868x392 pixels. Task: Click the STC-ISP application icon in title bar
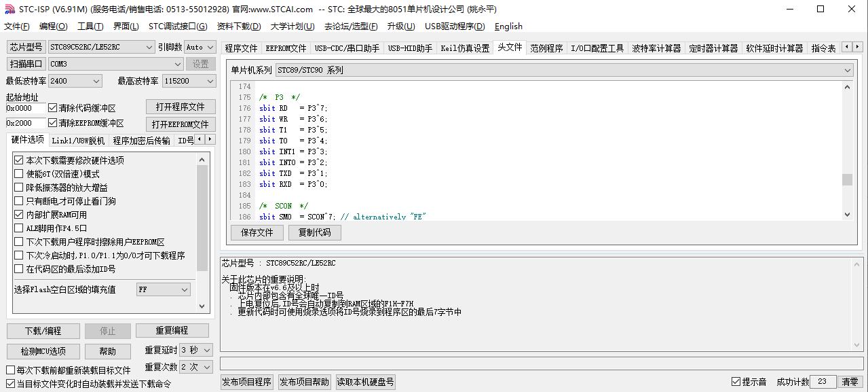[10, 9]
